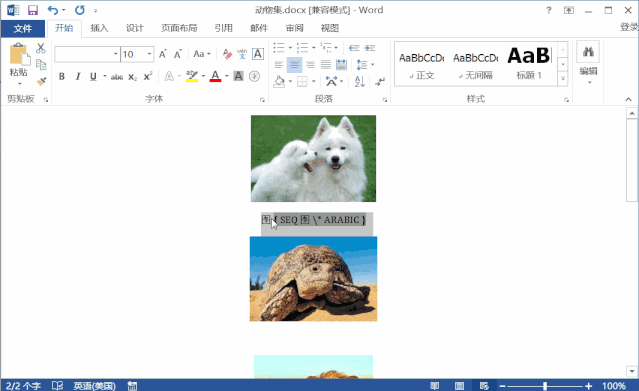
Task: Apply the red font color
Action: point(215,76)
